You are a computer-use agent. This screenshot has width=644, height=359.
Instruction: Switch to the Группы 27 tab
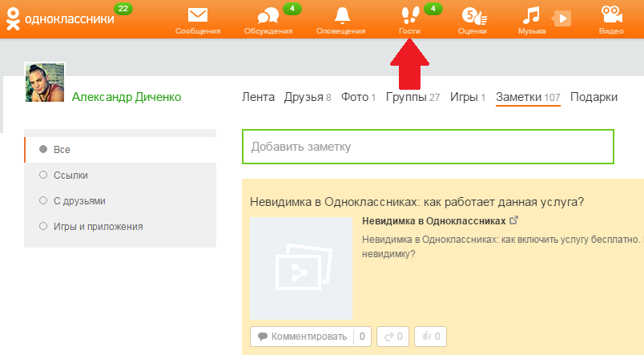tap(413, 97)
